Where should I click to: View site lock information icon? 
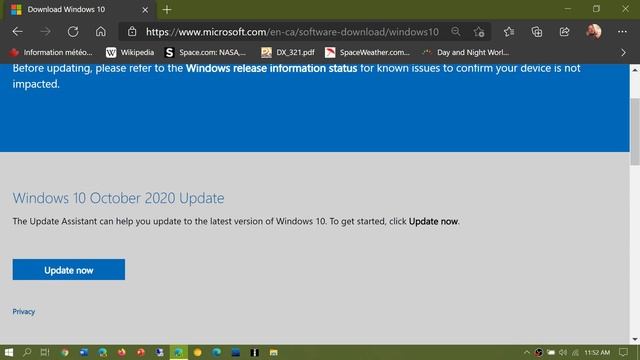click(132, 31)
